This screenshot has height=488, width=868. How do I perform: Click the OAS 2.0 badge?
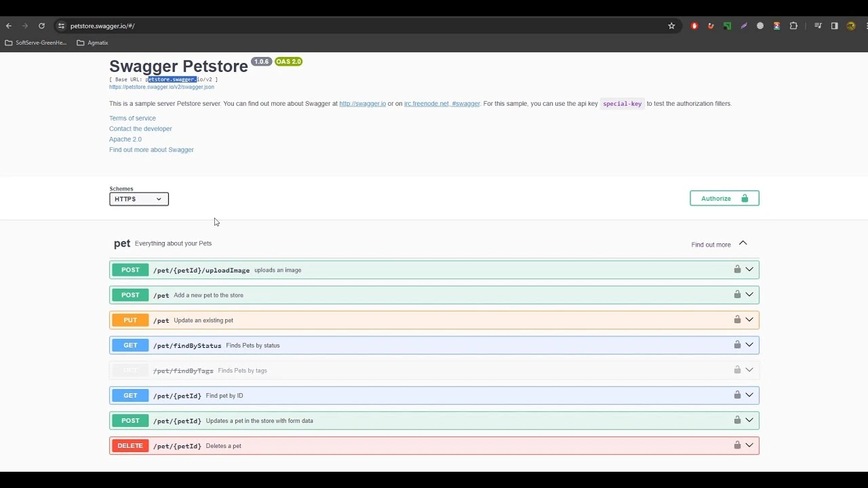point(288,62)
